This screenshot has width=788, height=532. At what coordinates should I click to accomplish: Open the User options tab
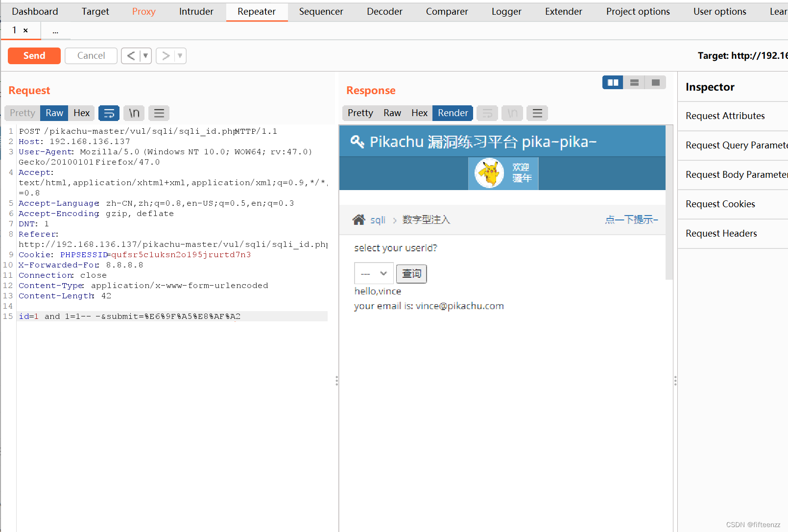coord(720,11)
